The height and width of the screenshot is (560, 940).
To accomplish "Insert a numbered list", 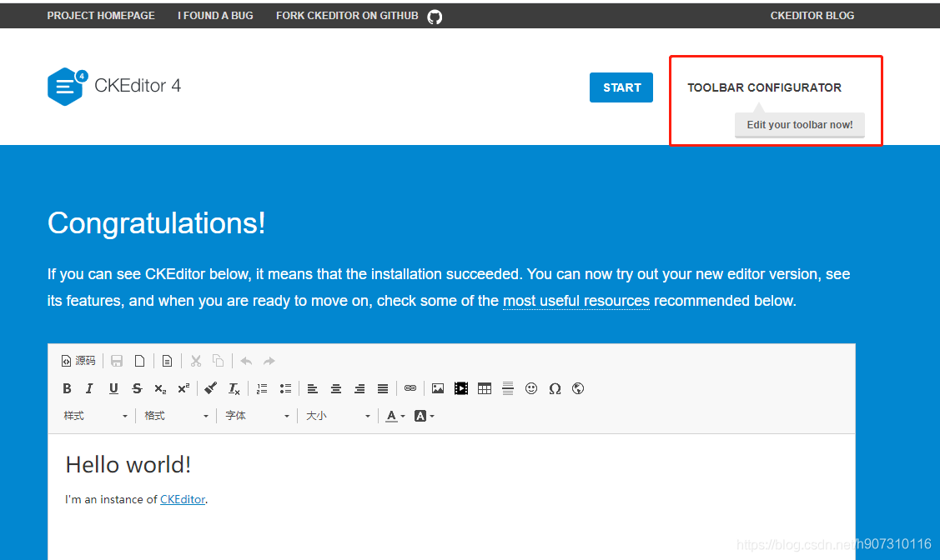I will (262, 388).
